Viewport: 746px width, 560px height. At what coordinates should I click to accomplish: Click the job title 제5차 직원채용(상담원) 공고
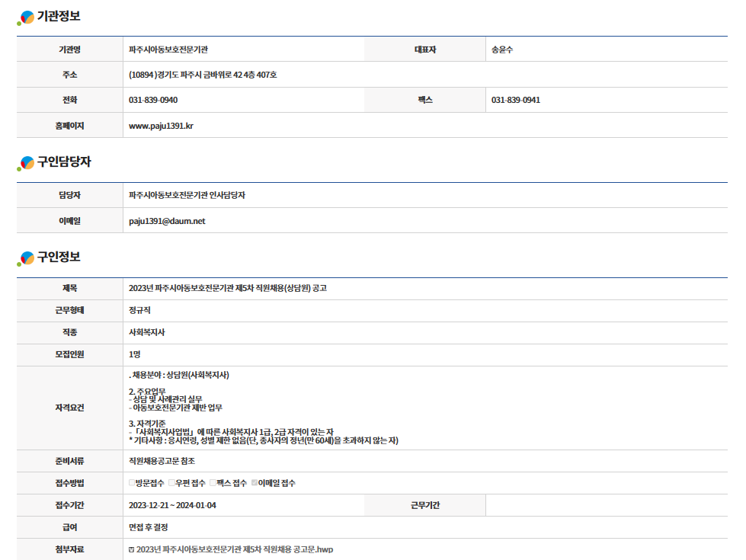tap(228, 288)
